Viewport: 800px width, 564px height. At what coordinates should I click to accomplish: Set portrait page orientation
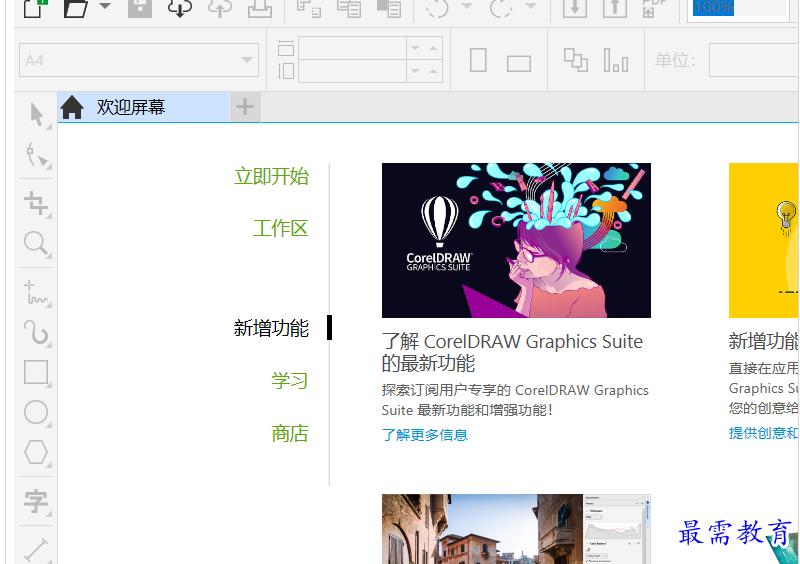[478, 60]
